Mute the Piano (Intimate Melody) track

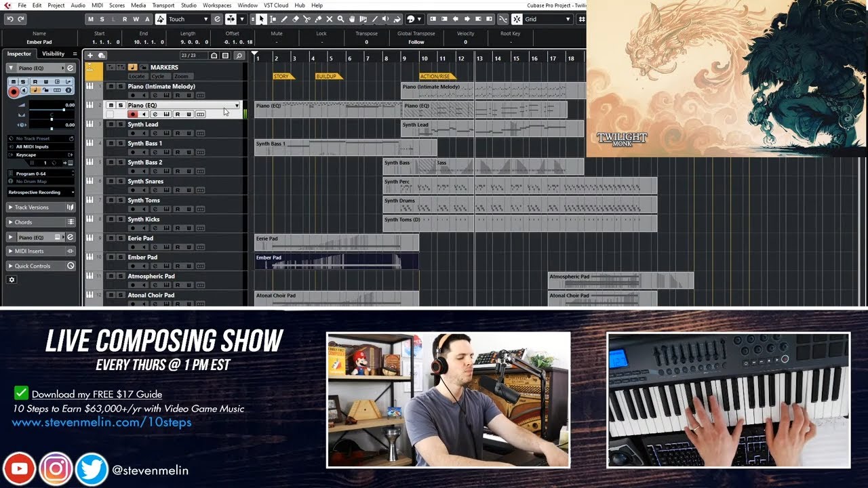tap(111, 86)
